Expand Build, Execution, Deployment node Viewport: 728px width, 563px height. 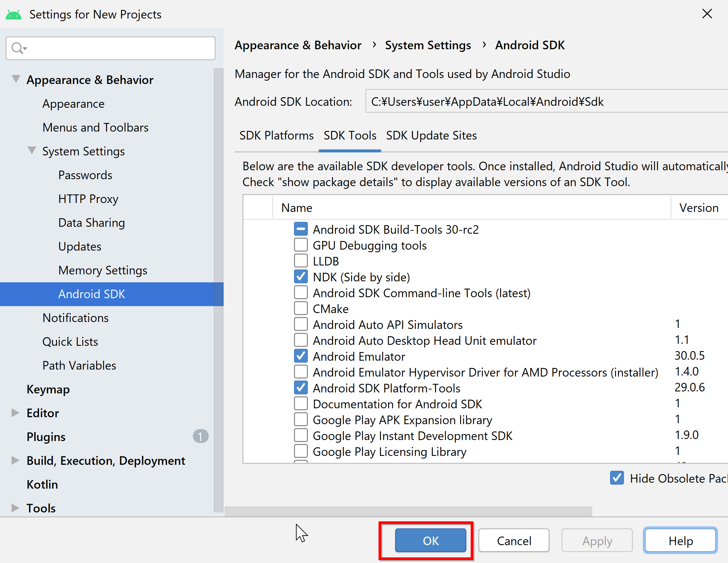tap(15, 461)
